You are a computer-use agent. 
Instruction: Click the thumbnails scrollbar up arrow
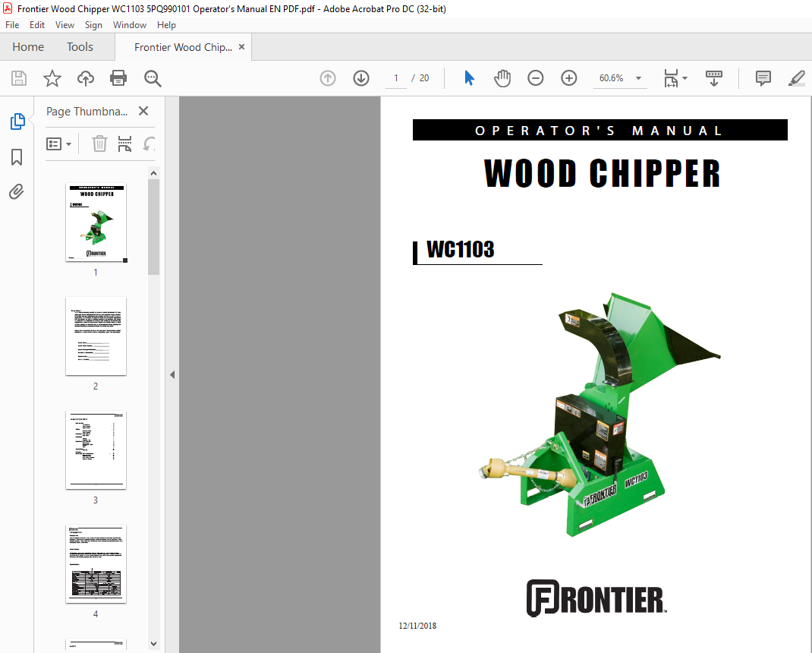click(153, 173)
